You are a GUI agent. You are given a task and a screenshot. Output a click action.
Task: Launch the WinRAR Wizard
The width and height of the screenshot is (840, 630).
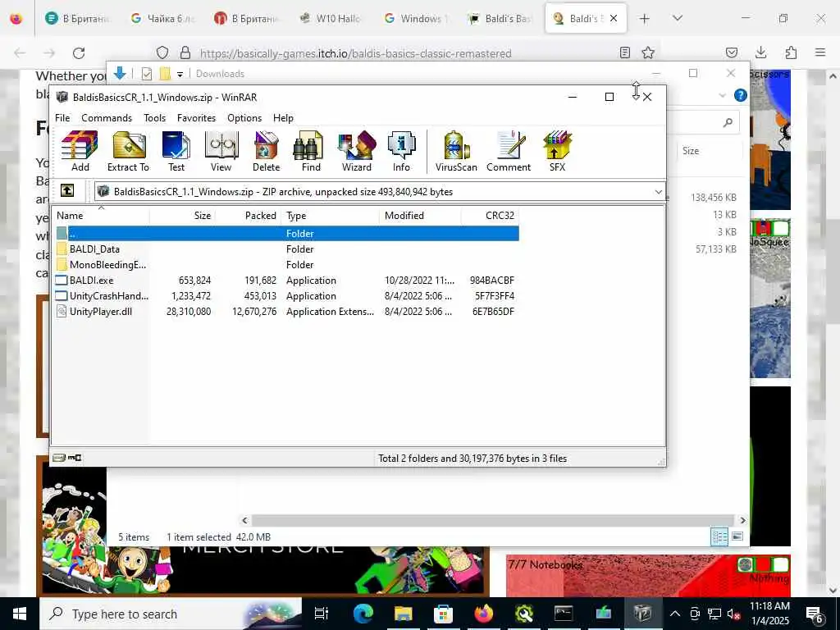click(x=356, y=151)
